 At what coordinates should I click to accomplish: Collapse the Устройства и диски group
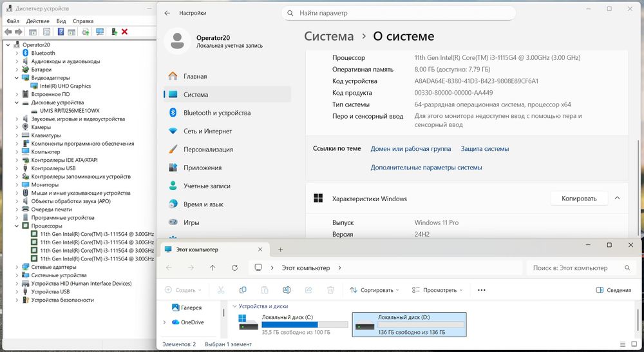pos(235,306)
